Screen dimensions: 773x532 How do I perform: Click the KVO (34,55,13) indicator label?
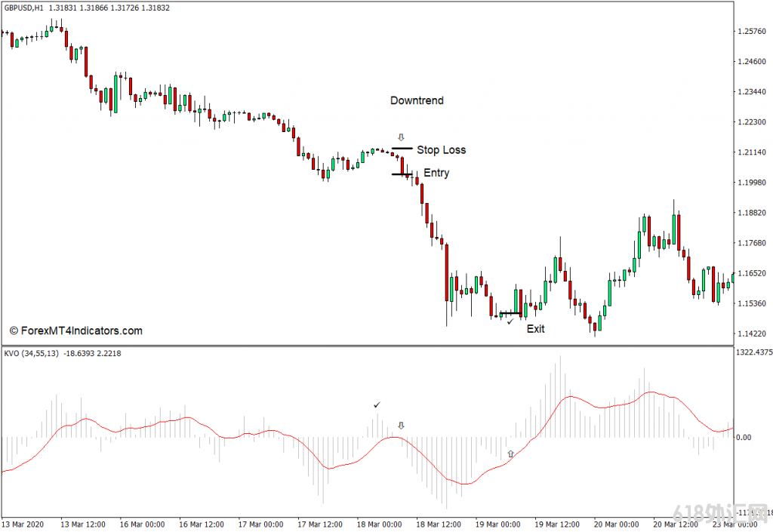[x=31, y=353]
